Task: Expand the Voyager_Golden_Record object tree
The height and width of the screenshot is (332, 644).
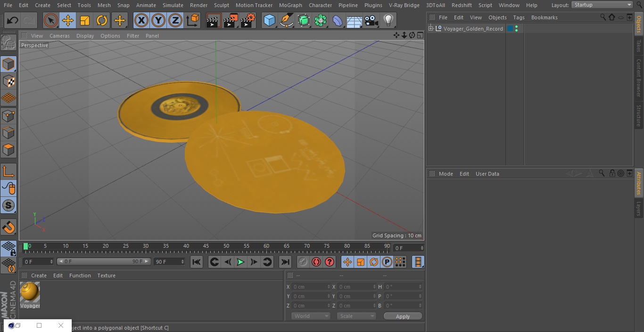Action: click(x=430, y=29)
